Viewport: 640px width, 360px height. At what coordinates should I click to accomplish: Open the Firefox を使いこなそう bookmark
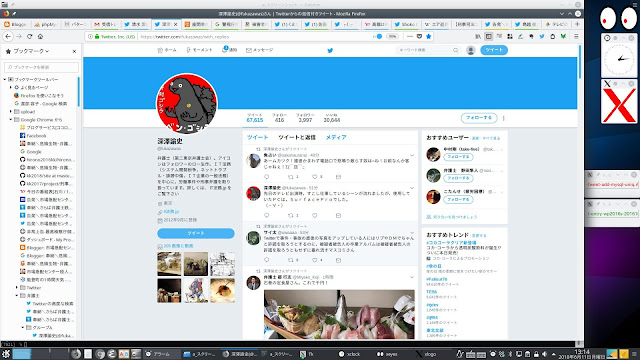pos(39,96)
